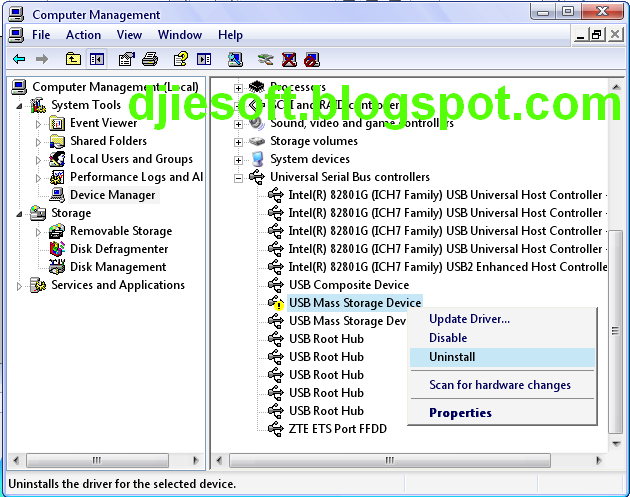This screenshot has width=630, height=497.
Task: Click the Shared Folders icon
Action: pos(57,141)
